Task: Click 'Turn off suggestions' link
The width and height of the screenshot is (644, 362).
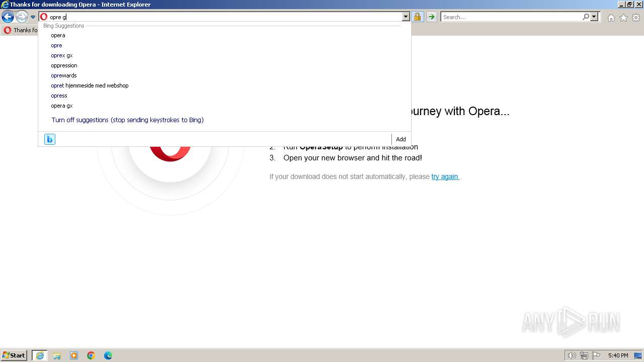Action: tap(127, 120)
